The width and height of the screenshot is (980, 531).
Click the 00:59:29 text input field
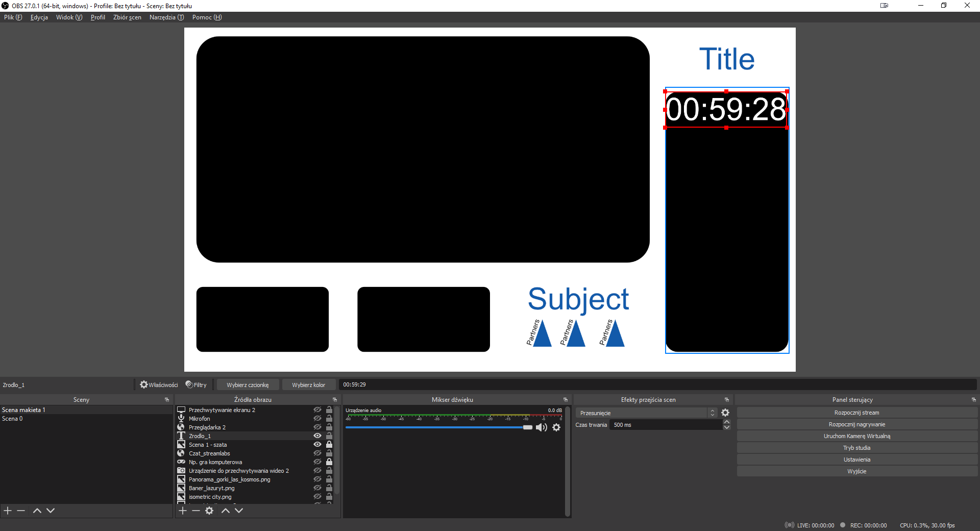pos(657,385)
